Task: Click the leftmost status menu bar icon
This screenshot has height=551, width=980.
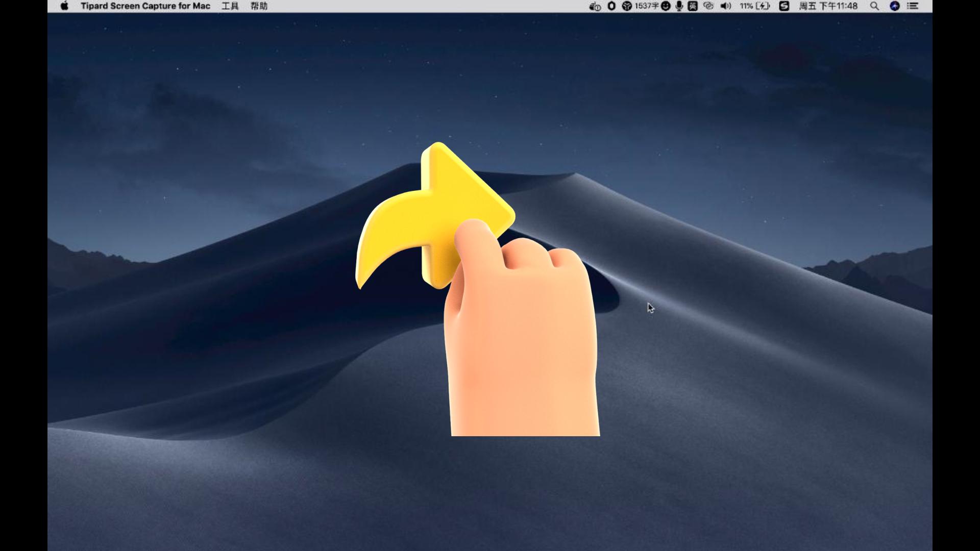Action: [595, 6]
